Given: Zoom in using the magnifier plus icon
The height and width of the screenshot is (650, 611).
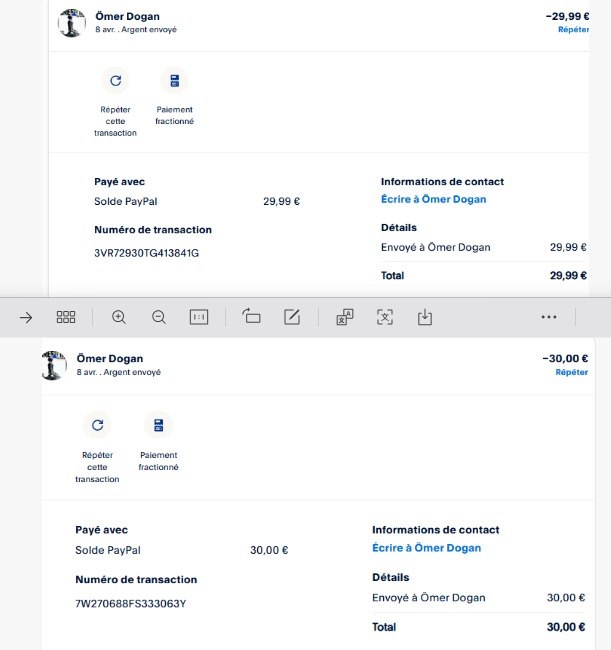Looking at the screenshot, I should click(x=119, y=317).
